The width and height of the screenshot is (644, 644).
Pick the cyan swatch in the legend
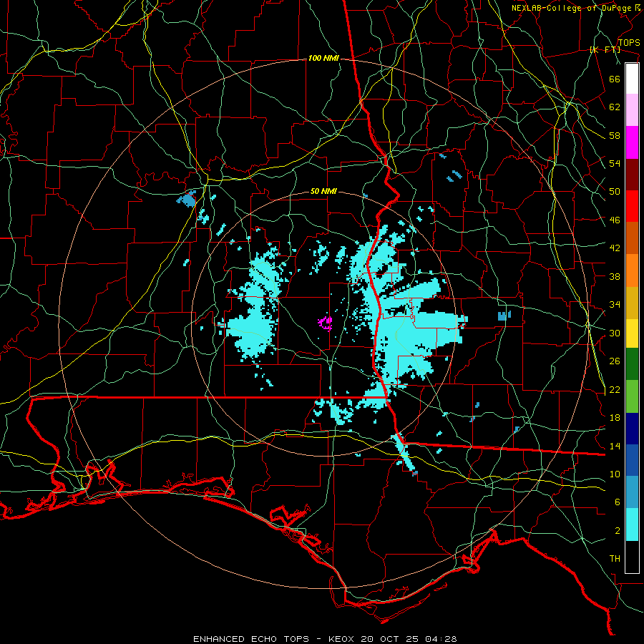pos(632,525)
